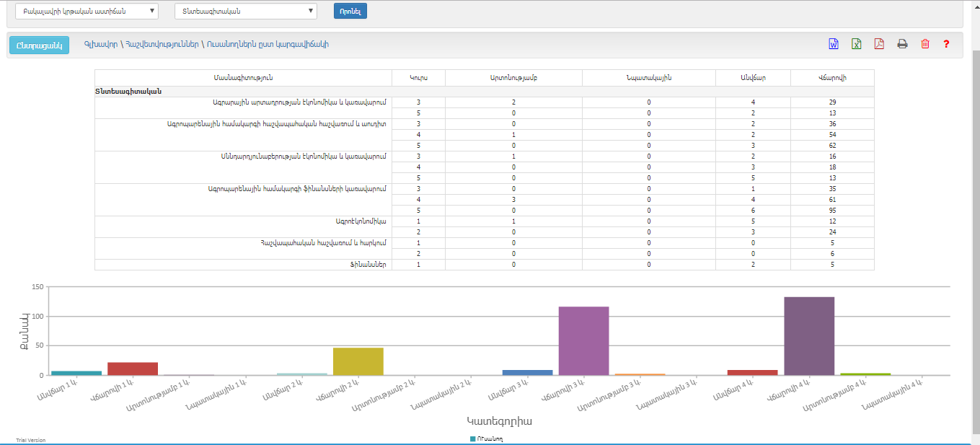
Task: Export report as PDF
Action: point(879,44)
